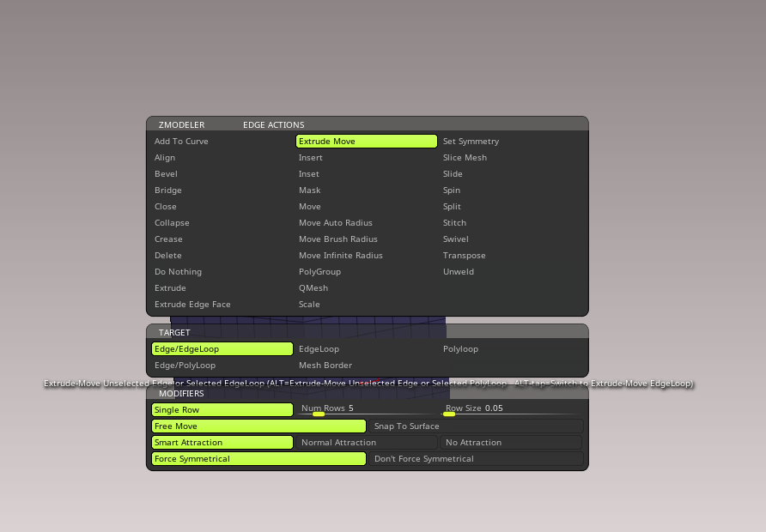766x532 pixels.
Task: Select Move Brush Radius action
Action: tap(338, 239)
